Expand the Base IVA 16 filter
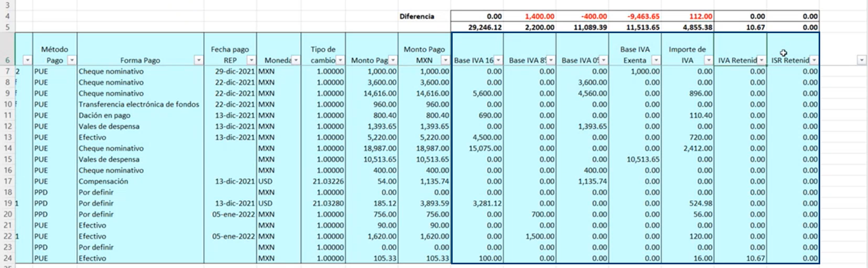The width and height of the screenshot is (868, 268). [x=498, y=60]
